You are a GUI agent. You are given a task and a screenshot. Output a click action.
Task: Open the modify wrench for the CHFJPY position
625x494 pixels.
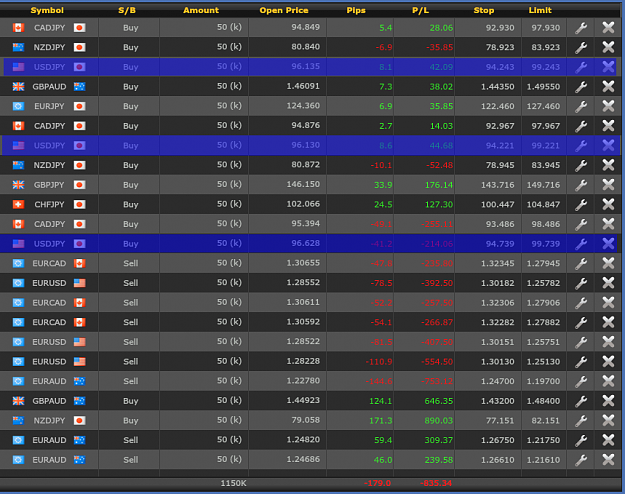click(x=581, y=205)
